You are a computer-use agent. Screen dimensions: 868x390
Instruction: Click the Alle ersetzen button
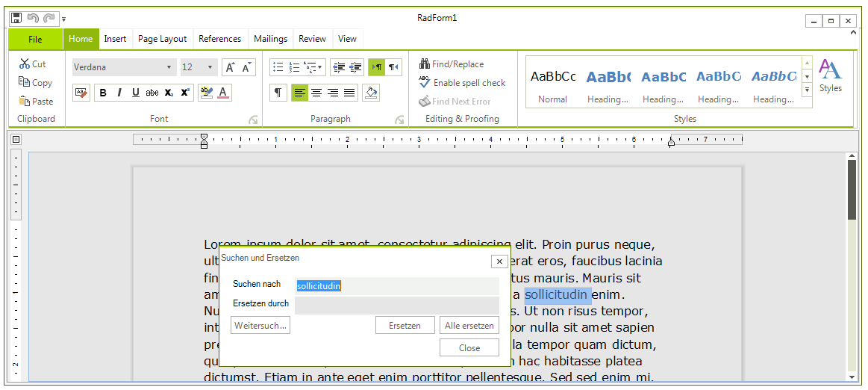[469, 325]
